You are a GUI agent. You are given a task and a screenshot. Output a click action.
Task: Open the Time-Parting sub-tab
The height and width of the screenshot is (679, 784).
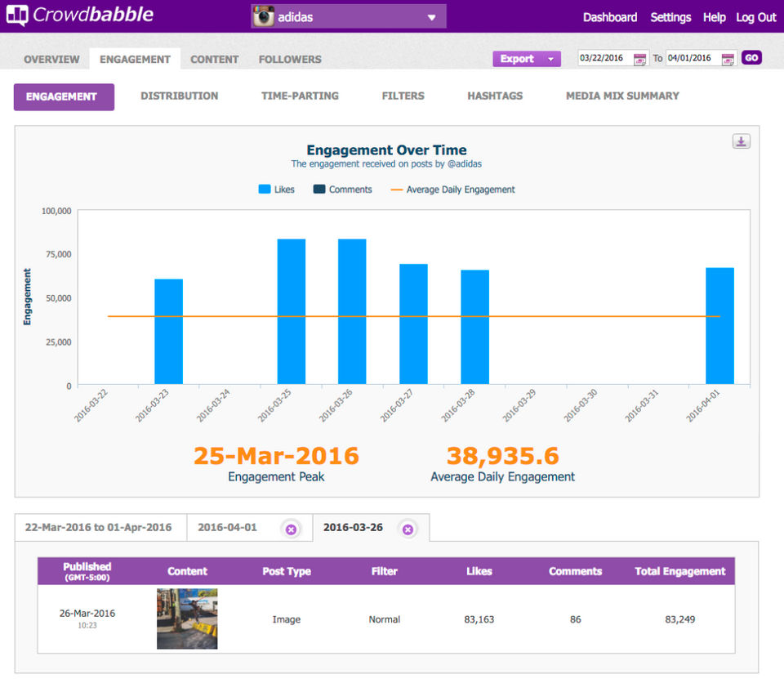tap(300, 96)
